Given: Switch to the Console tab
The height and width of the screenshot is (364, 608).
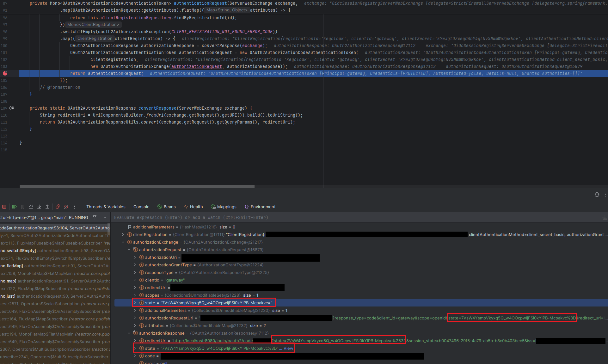Looking at the screenshot, I should [141, 207].
